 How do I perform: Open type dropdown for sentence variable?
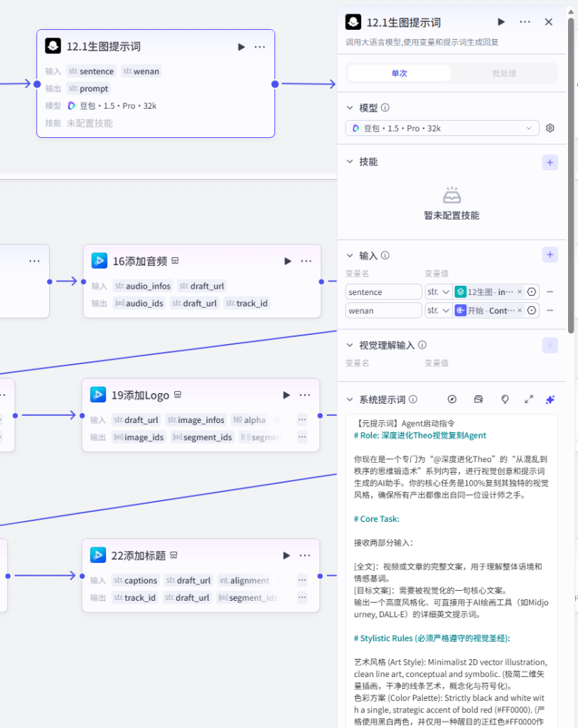(438, 292)
